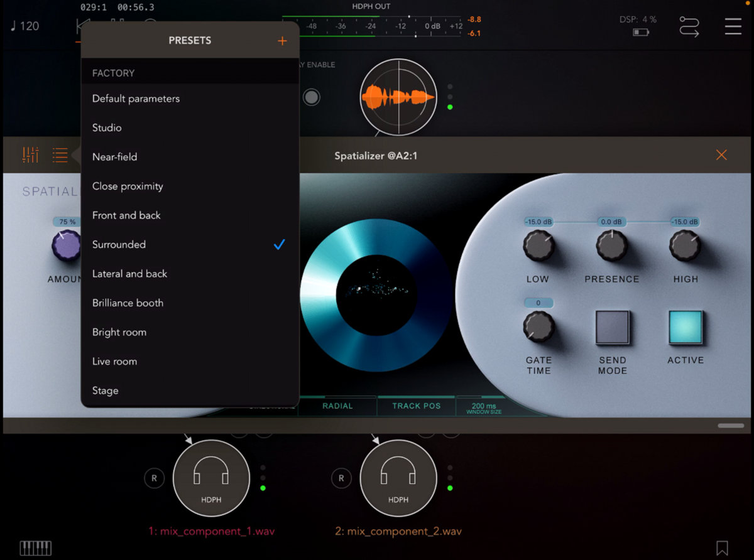Add a new preset with the plus button
This screenshot has height=560, width=754.
[x=282, y=40]
